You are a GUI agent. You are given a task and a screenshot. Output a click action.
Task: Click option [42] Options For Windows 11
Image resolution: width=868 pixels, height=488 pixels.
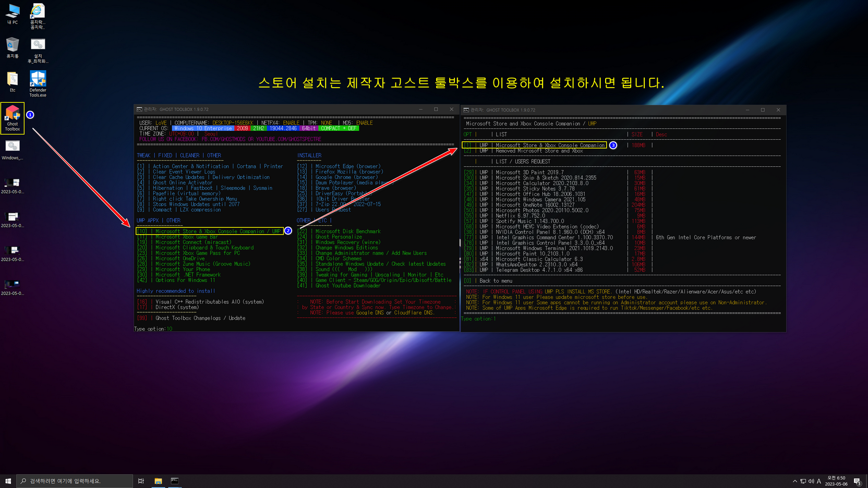176,280
